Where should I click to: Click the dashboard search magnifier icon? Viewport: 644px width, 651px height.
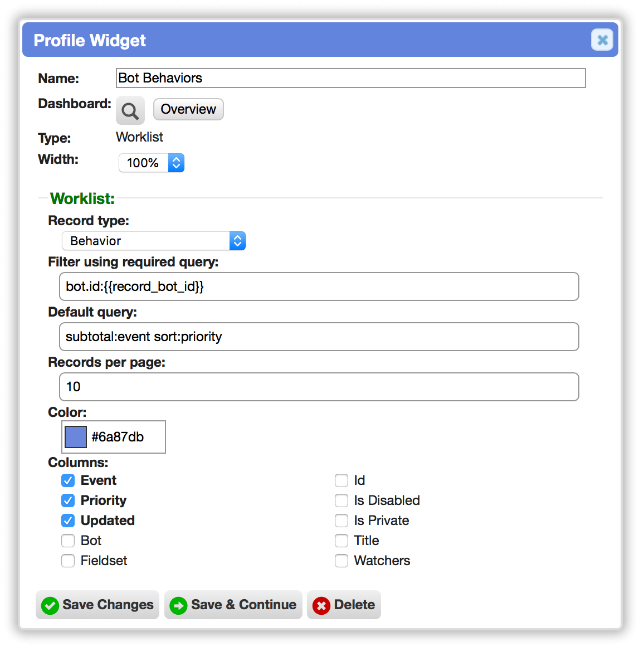[x=130, y=110]
